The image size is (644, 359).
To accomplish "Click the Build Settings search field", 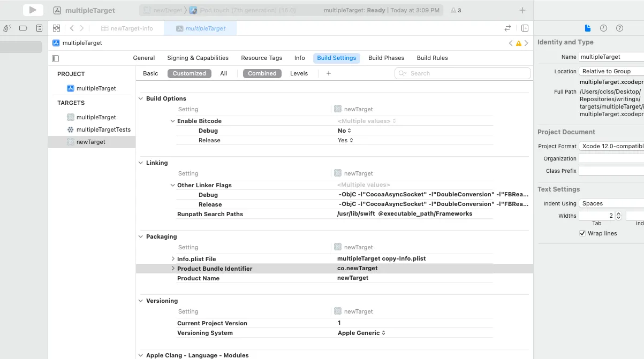I will coord(463,73).
